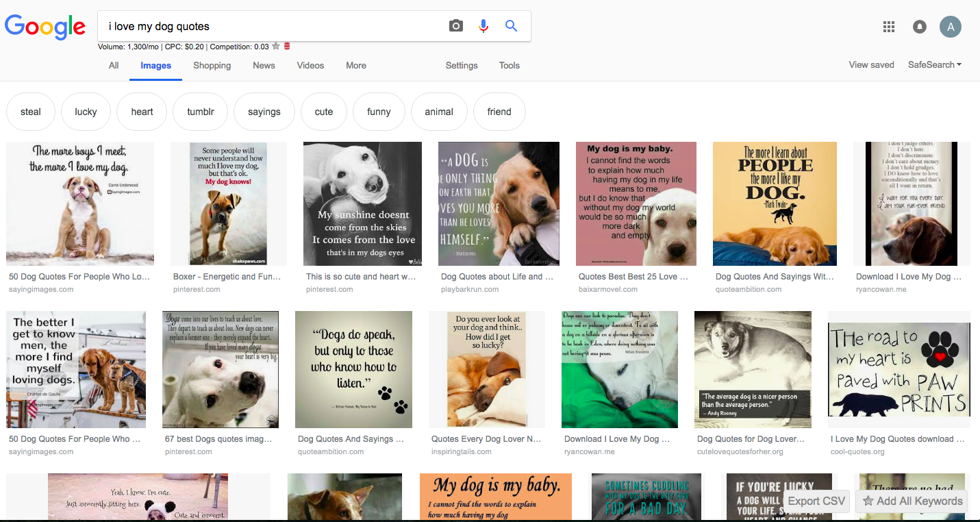Screen dimensions: 980x522
Task: Open the Google apps grid
Action: (889, 27)
